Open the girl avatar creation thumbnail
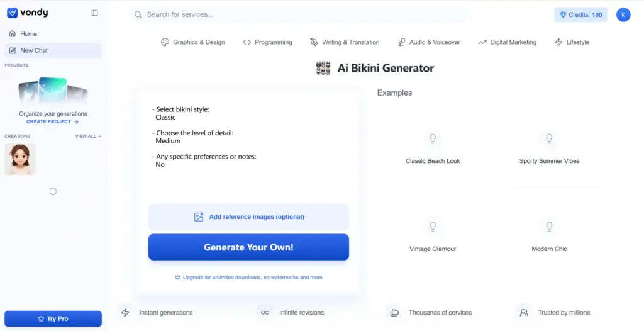This screenshot has width=644, height=331. click(20, 159)
